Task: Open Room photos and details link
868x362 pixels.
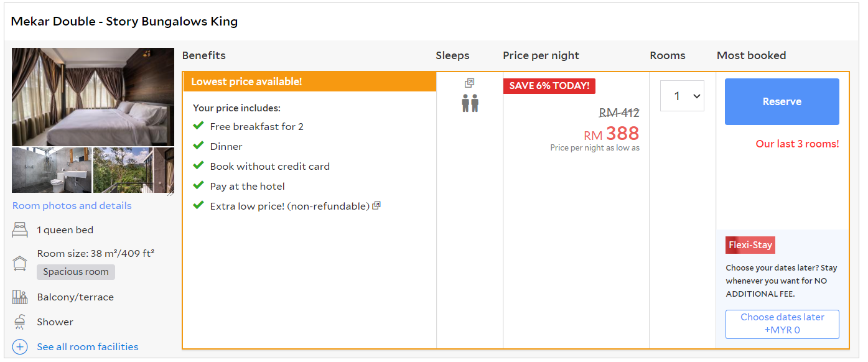Action: 72,206
